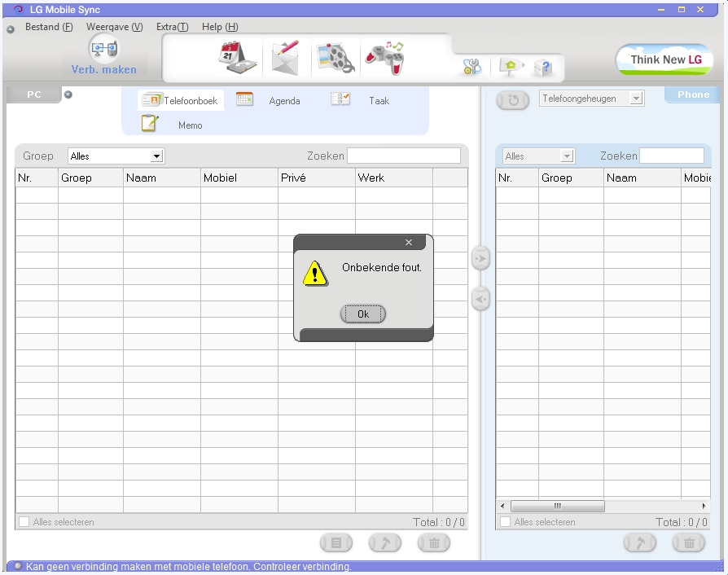Viewport: 728px width, 575px height.
Task: Click the PC panel trash delete button
Action: [434, 543]
